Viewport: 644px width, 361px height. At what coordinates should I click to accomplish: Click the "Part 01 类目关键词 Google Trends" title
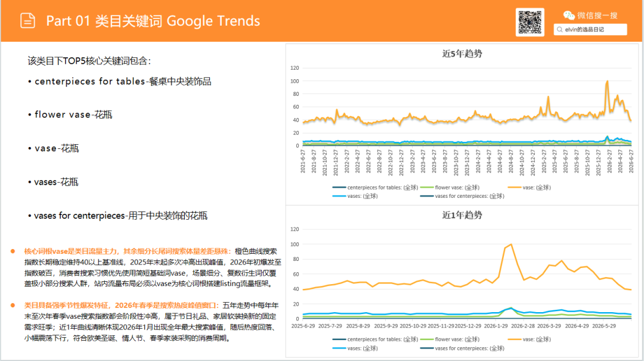click(153, 21)
